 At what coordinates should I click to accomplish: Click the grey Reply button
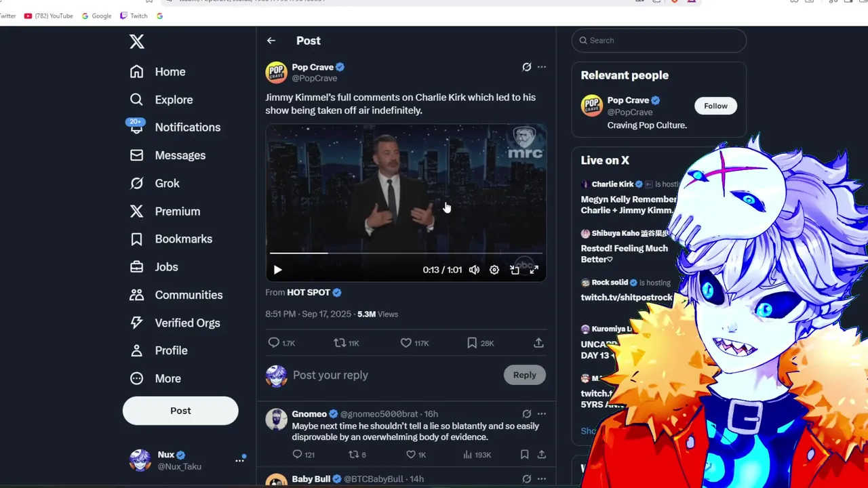click(x=524, y=375)
